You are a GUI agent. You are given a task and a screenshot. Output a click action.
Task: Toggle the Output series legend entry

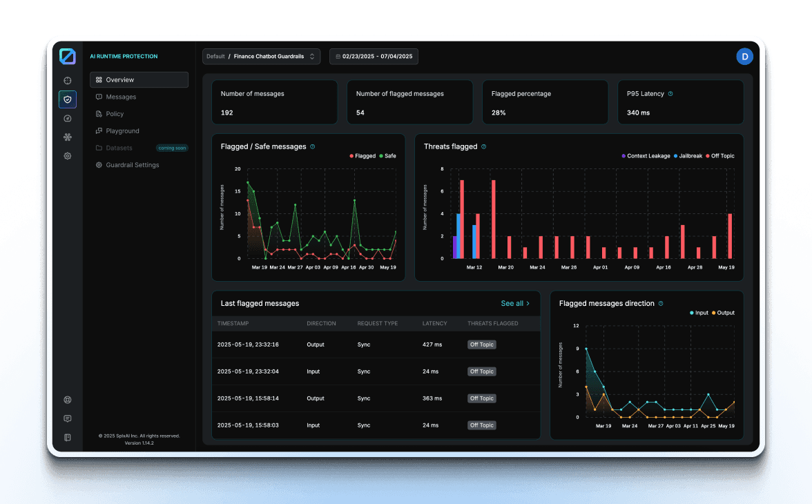(724, 313)
